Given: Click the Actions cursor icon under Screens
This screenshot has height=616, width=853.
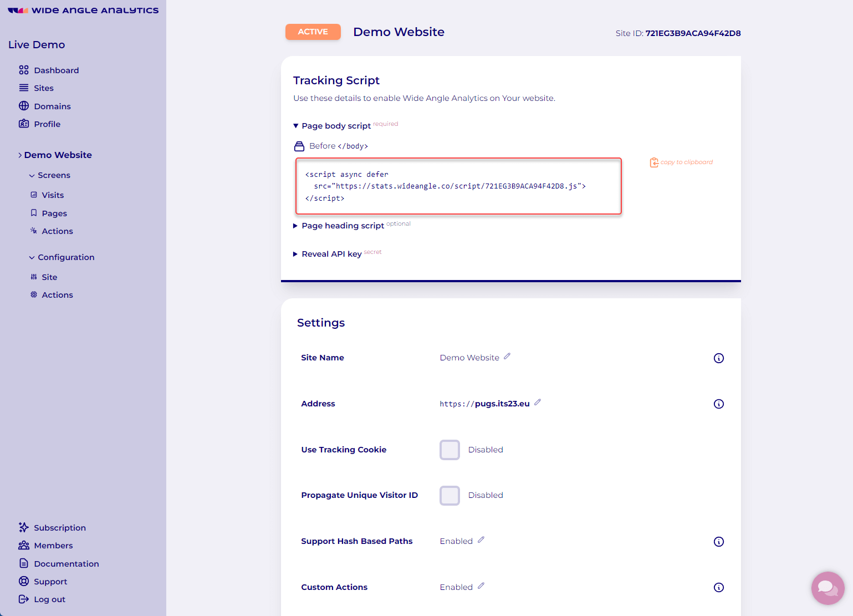Looking at the screenshot, I should point(34,231).
